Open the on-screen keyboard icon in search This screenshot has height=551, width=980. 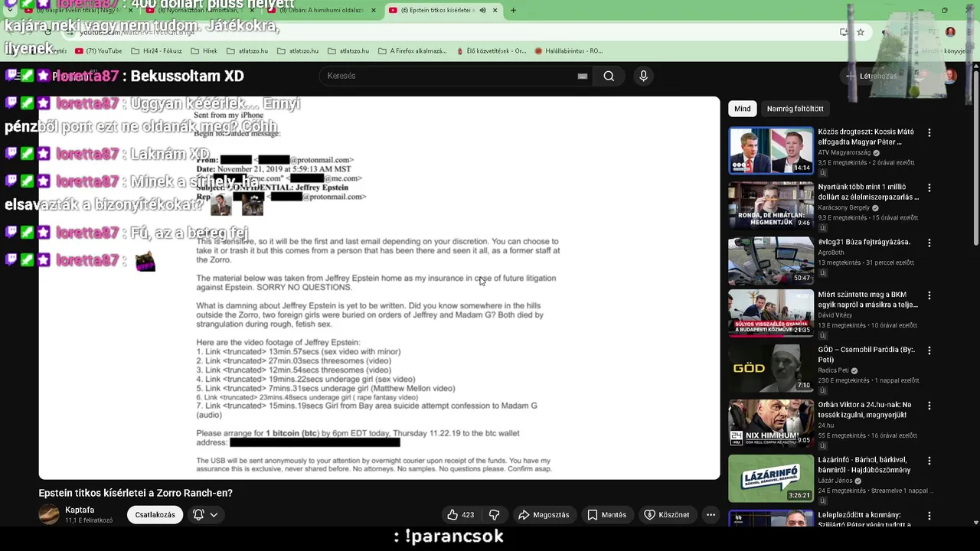coord(583,76)
